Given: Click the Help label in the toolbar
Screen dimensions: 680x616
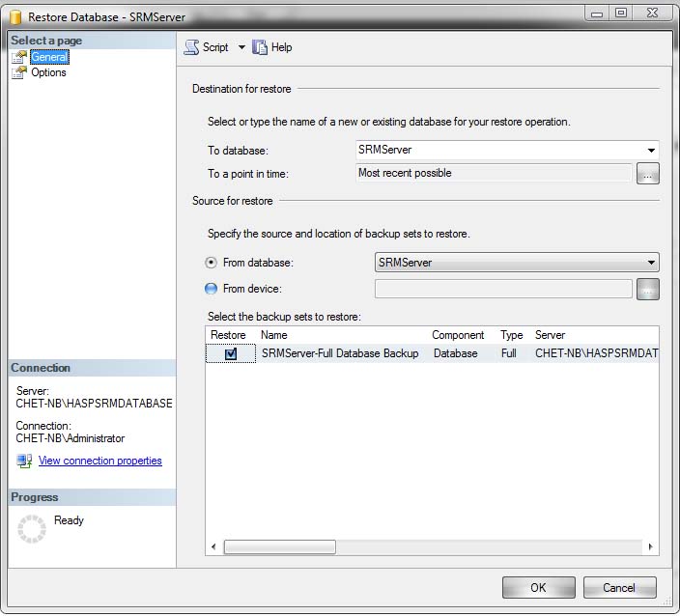Looking at the screenshot, I should pos(281,47).
